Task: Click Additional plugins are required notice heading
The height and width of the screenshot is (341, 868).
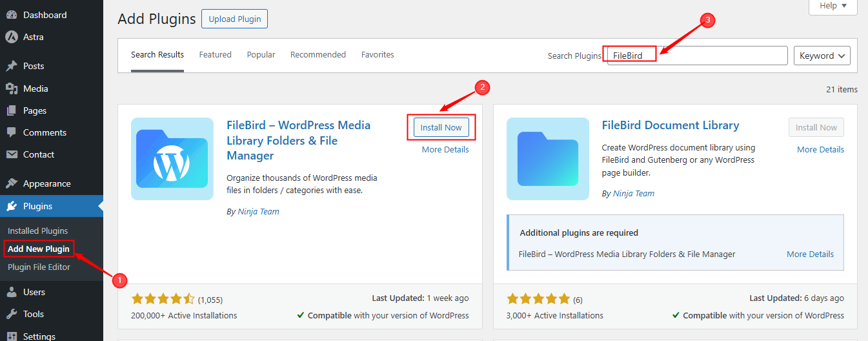Action: click(x=579, y=232)
